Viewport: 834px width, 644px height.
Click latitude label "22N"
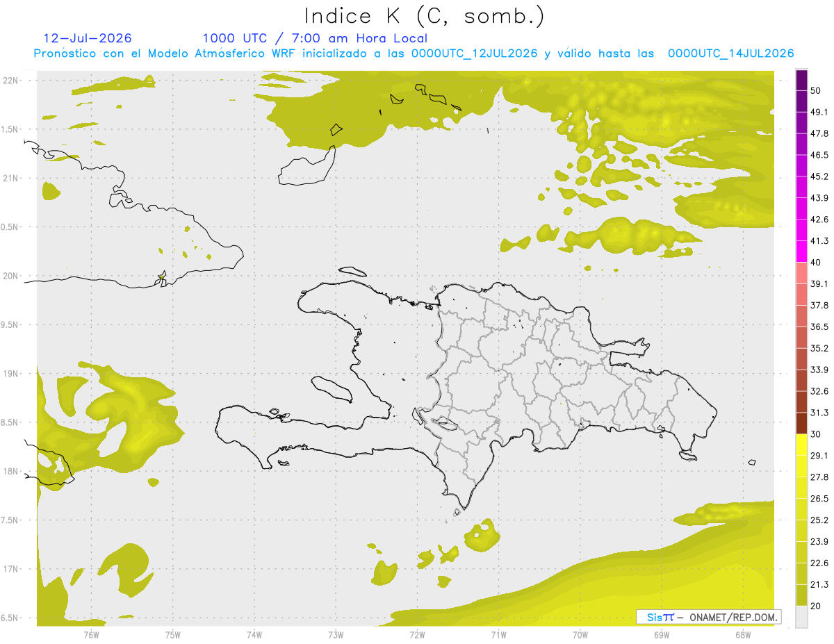[x=11, y=80]
